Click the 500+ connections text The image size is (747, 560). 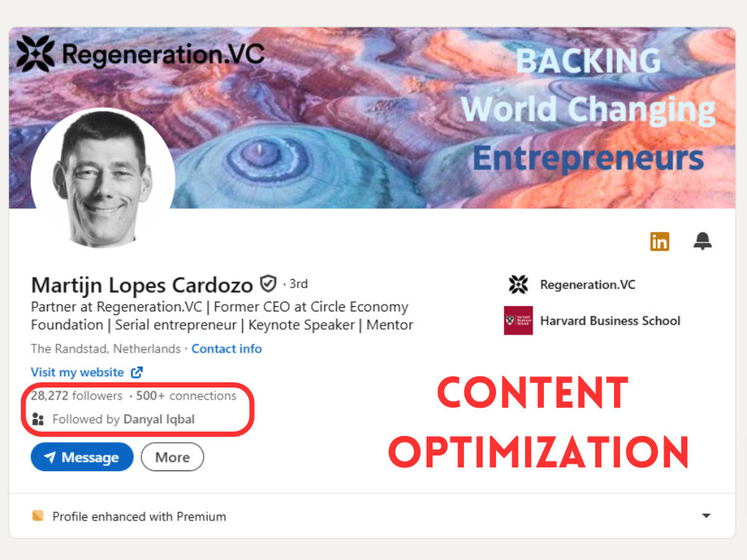point(186,396)
